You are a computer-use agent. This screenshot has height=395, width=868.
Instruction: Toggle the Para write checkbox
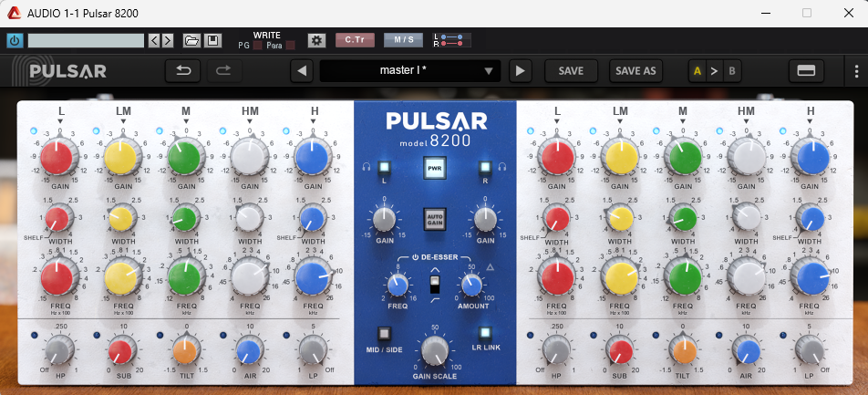[291, 46]
